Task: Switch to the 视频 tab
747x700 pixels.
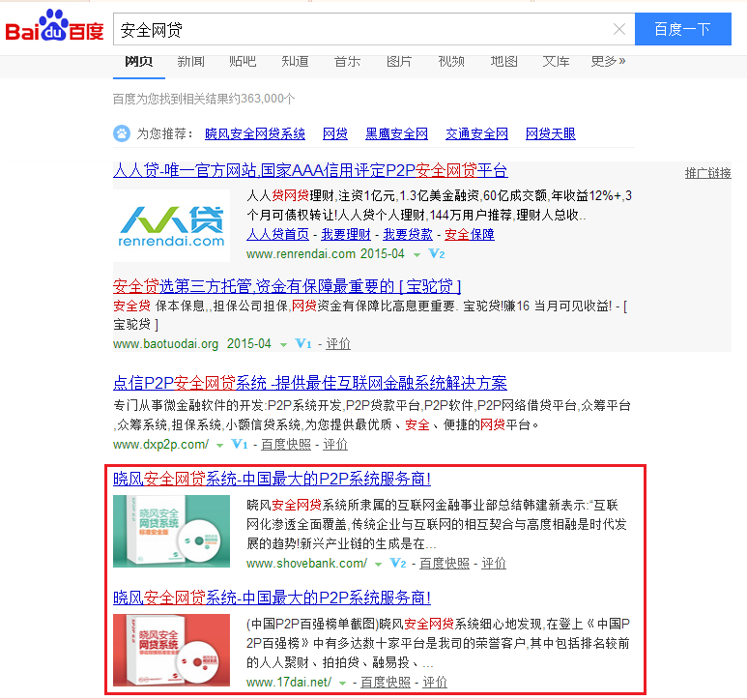Action: point(451,61)
